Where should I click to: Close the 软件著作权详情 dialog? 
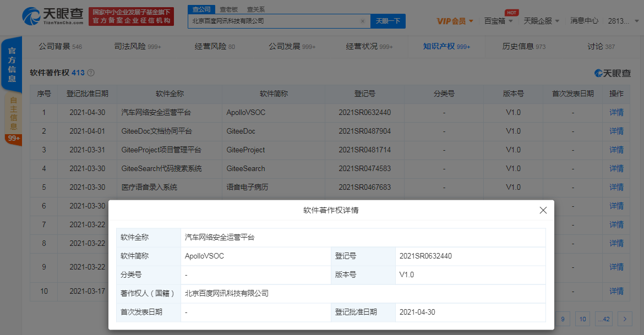pos(543,210)
